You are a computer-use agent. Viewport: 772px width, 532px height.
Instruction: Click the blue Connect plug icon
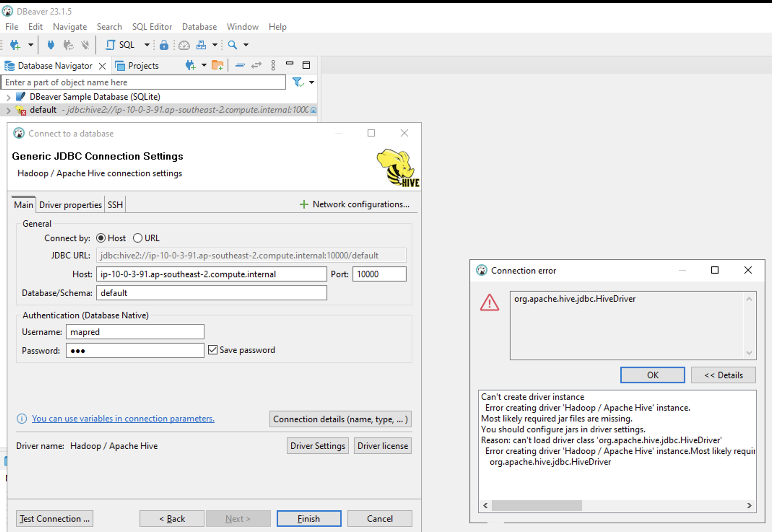click(51, 45)
